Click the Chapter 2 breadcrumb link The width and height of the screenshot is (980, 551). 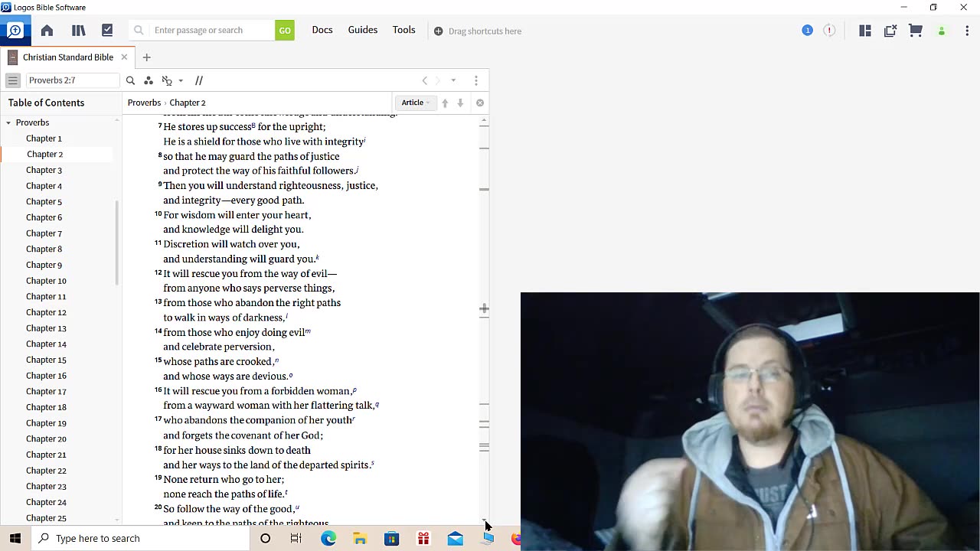[188, 103]
